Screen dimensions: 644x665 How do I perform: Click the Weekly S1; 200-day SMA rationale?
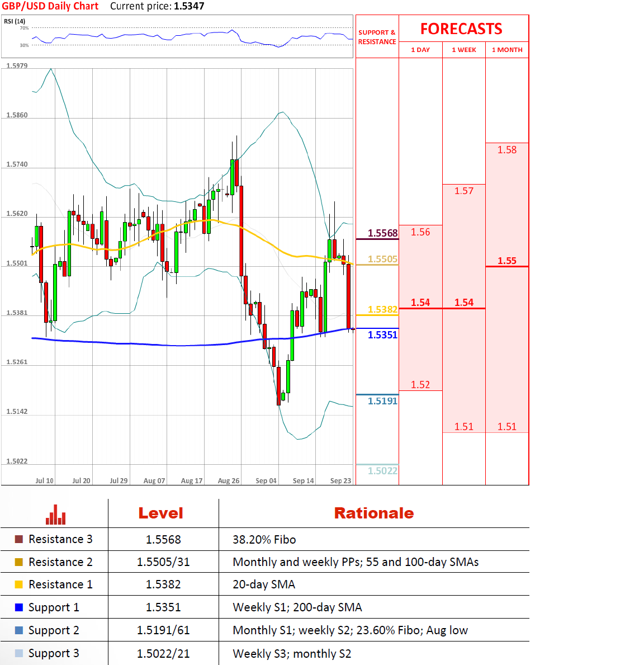297,607
